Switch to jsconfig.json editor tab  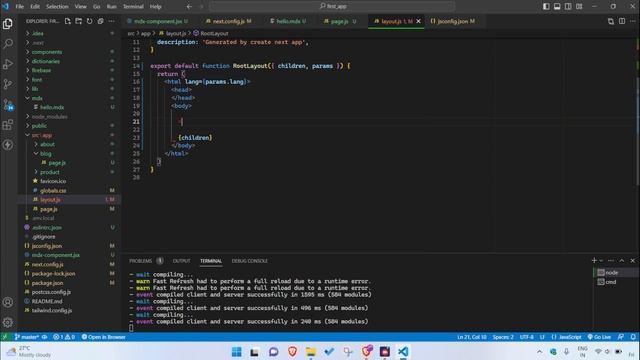point(453,21)
